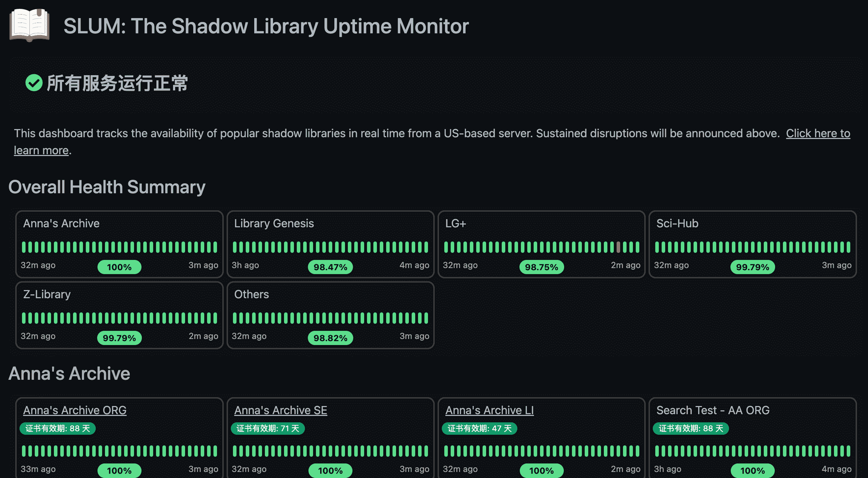Click the Anna's Archive section heading
The height and width of the screenshot is (478, 868).
[69, 373]
